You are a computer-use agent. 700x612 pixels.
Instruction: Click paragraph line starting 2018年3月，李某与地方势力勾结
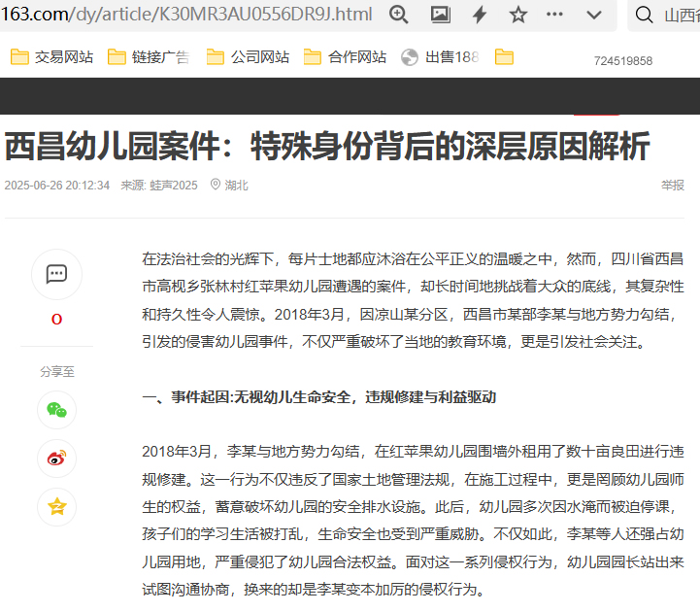point(413,451)
